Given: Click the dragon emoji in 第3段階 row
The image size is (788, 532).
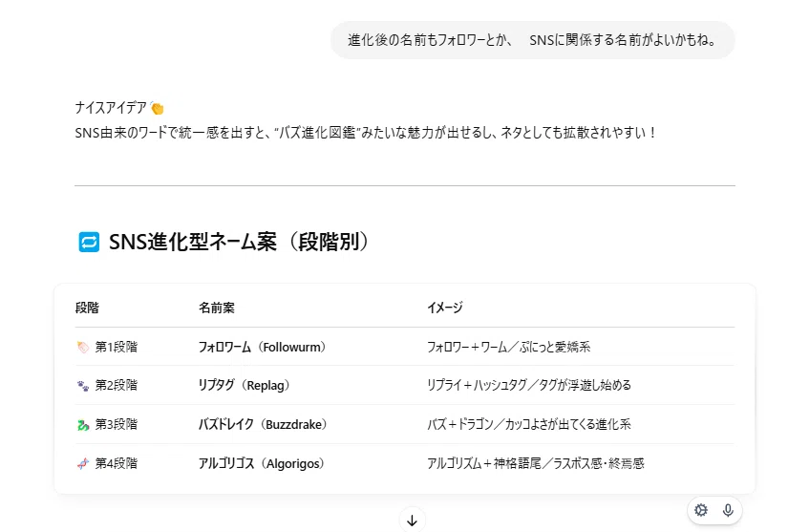Looking at the screenshot, I should tap(83, 424).
